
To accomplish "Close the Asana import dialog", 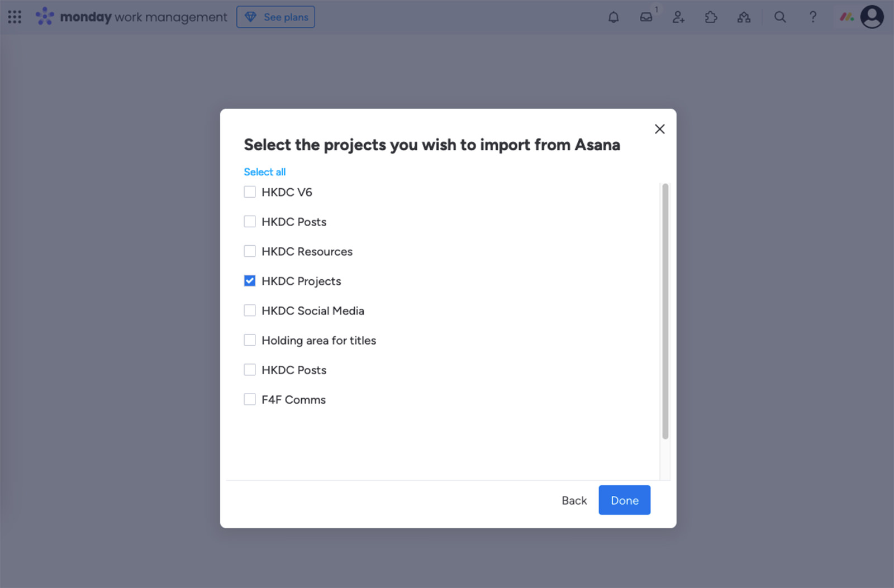I will click(659, 129).
